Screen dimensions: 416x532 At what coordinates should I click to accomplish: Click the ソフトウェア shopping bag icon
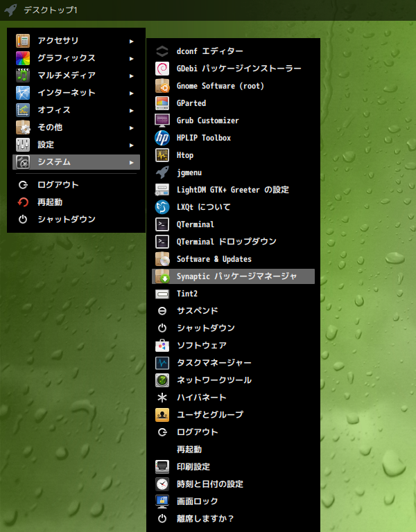click(162, 346)
